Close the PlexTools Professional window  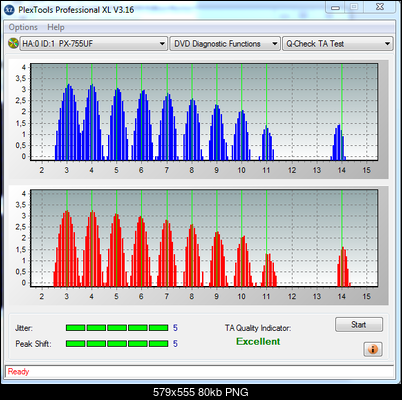coord(380,8)
